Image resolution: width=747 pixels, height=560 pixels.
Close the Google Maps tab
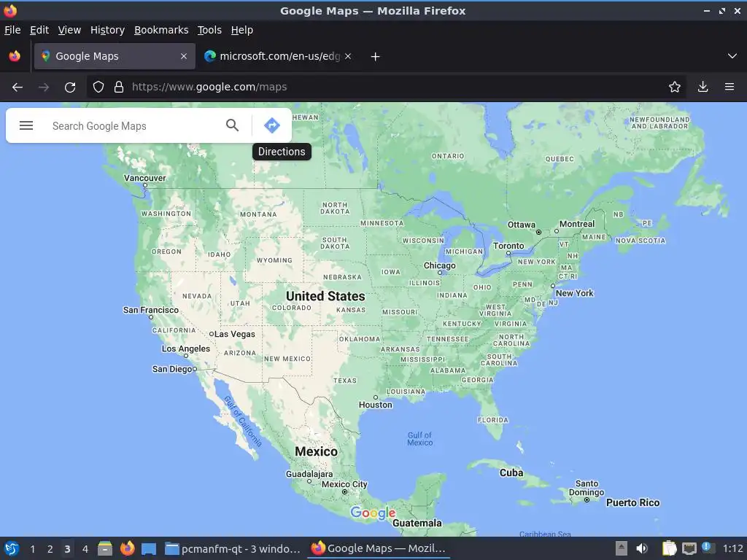pyautogui.click(x=183, y=56)
